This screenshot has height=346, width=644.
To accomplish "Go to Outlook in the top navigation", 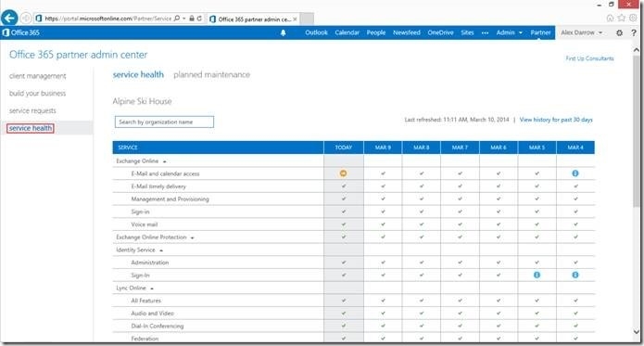I will click(x=316, y=32).
